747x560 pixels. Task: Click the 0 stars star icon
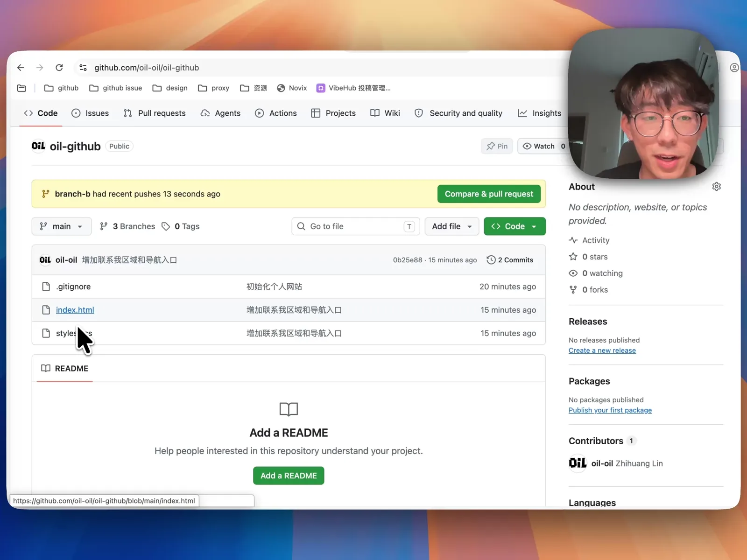click(573, 257)
